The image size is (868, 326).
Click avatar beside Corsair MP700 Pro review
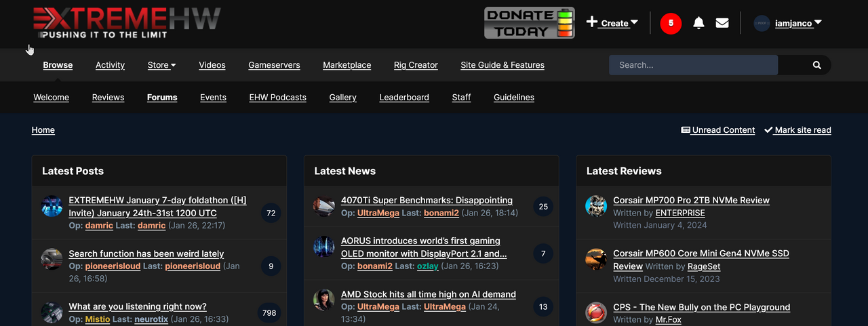596,206
